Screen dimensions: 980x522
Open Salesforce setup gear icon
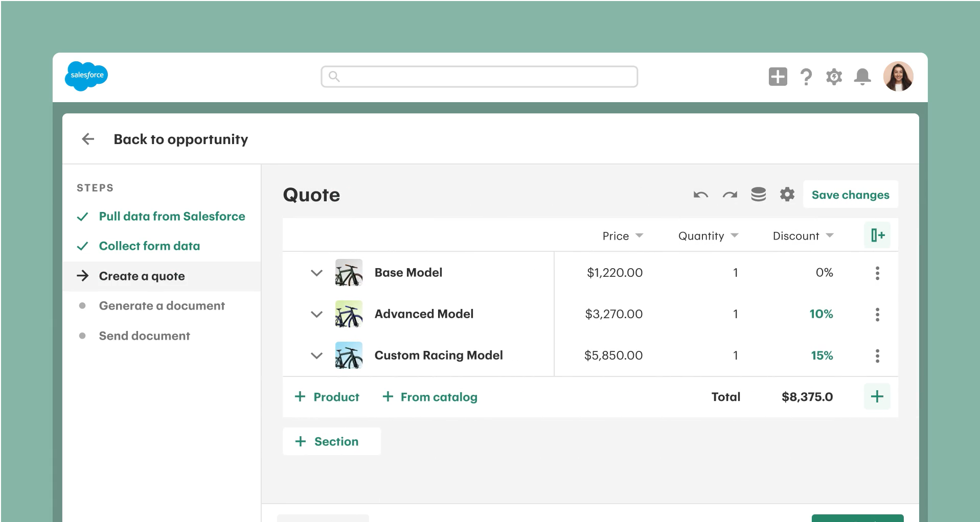tap(834, 77)
